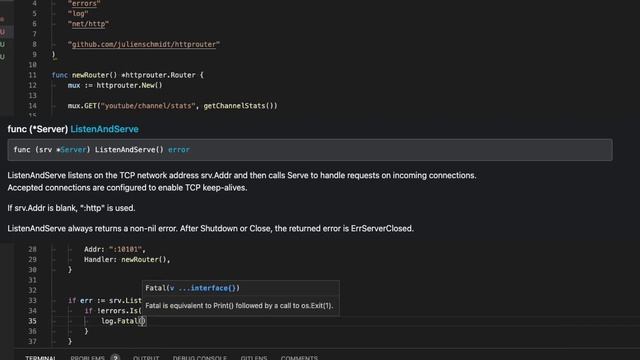Click line number 33 in gutter
This screenshot has height=360, width=640.
32,300
